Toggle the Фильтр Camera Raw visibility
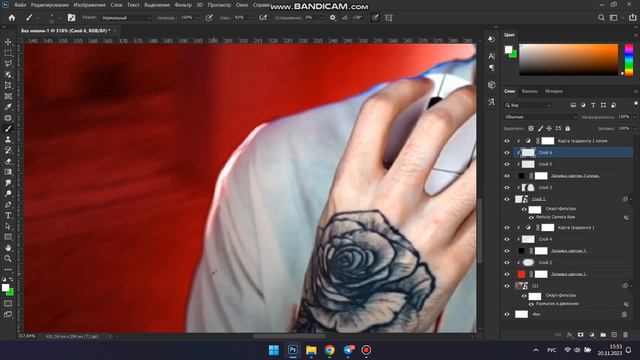The image size is (640, 360). tap(531, 217)
